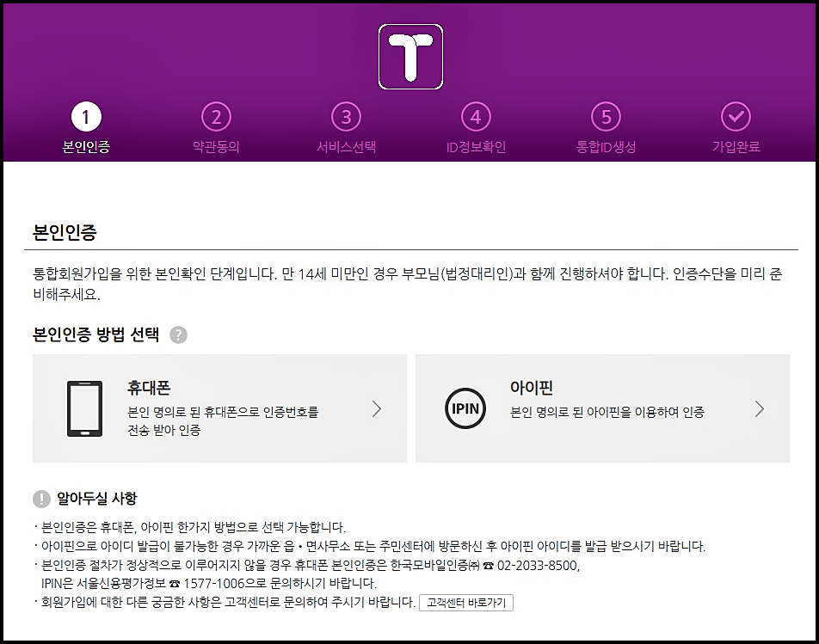Expand the 휴대폰 option via its chevron arrow
Image resolution: width=819 pixels, height=644 pixels.
click(x=377, y=408)
